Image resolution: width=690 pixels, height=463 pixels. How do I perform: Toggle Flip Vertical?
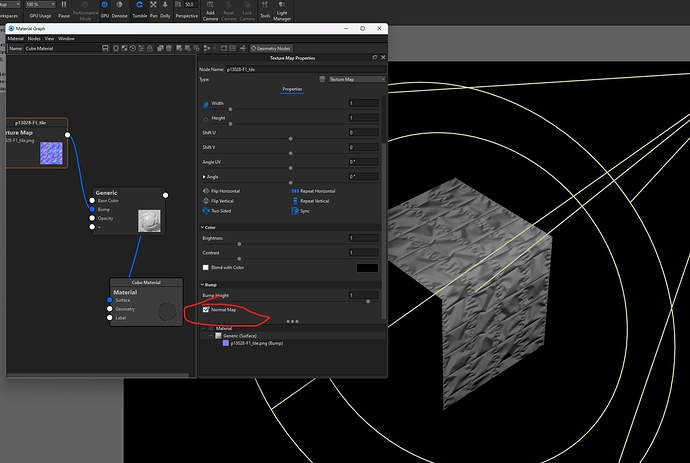coord(218,201)
